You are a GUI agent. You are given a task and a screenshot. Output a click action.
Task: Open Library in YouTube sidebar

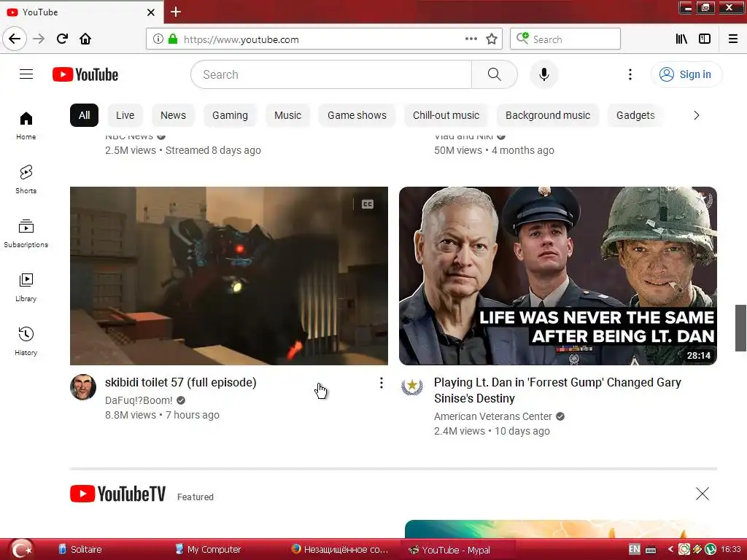[26, 287]
